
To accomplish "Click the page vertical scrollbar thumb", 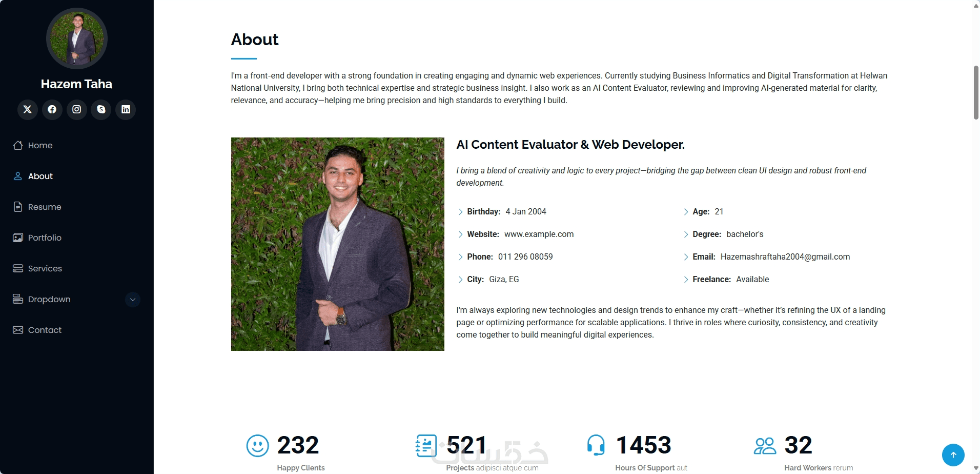I will point(976,92).
